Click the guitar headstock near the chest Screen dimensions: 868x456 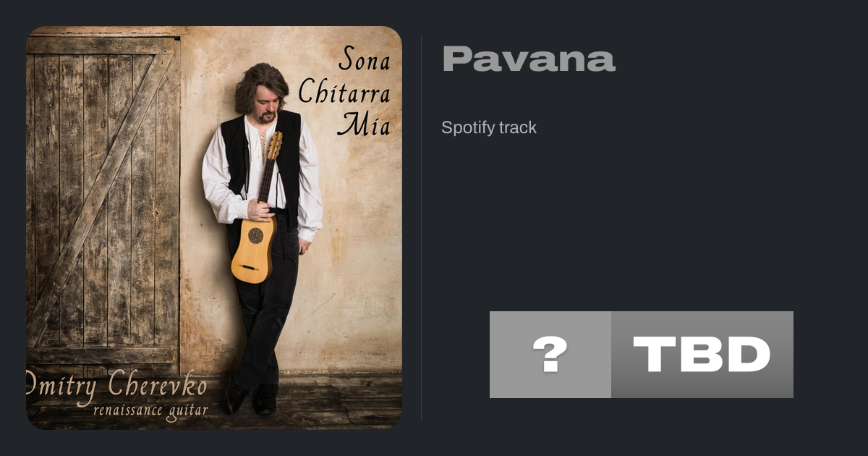click(275, 145)
